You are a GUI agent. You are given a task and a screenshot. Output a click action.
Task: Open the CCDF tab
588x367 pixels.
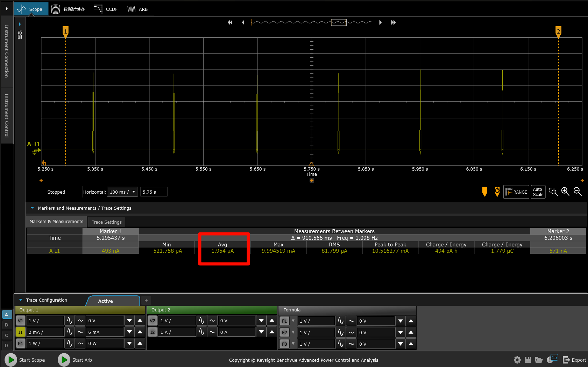106,9
